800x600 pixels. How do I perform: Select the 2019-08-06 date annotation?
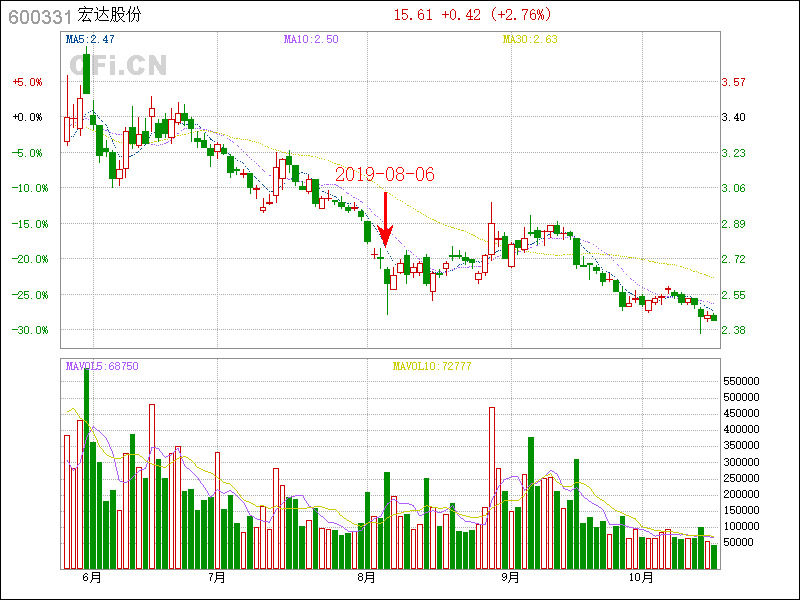(x=385, y=175)
